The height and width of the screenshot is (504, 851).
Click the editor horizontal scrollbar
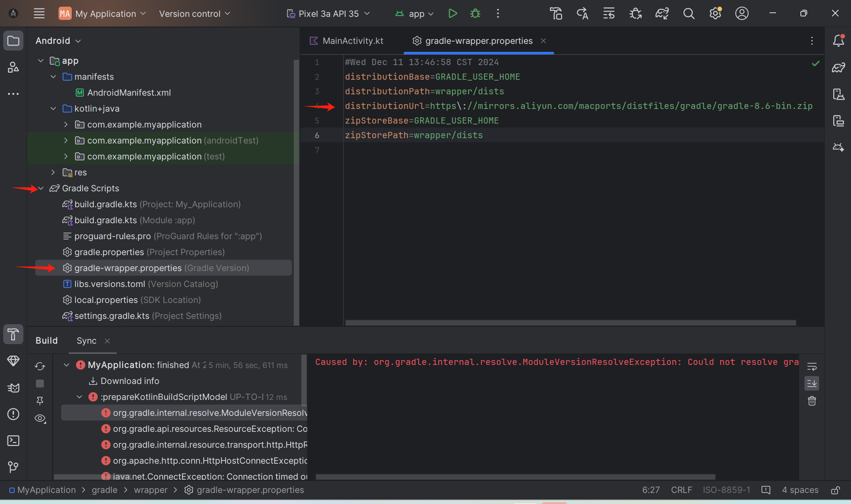[x=570, y=323]
